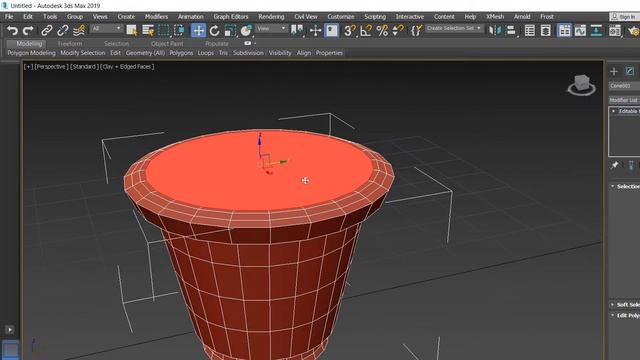Open the All selection filter dropdown
Viewport: 640px width, 360px height.
[106, 29]
